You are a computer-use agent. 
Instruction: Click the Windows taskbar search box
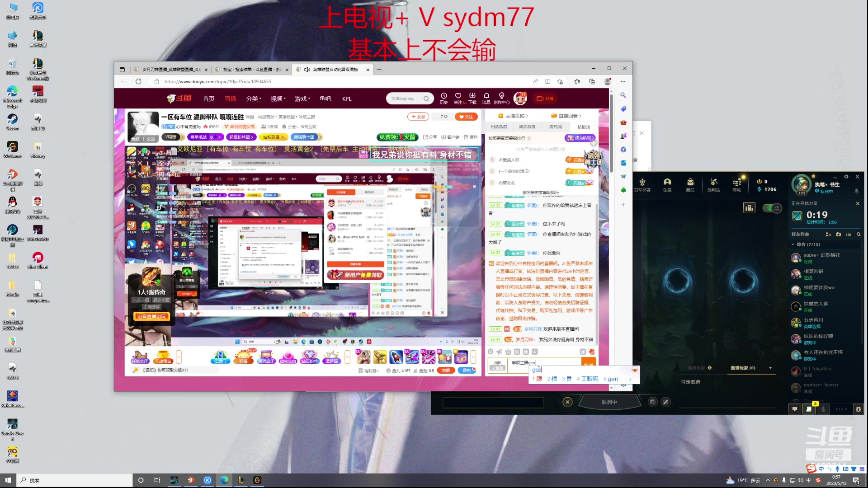(75, 480)
